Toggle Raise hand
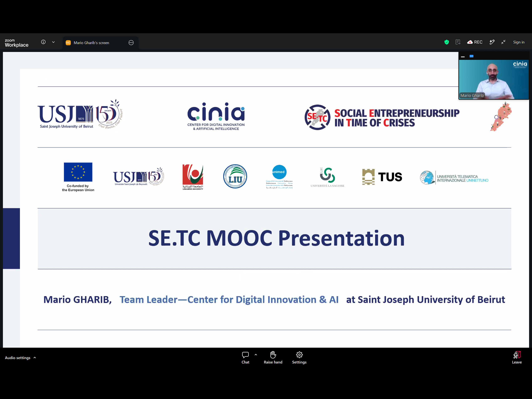 point(273,358)
